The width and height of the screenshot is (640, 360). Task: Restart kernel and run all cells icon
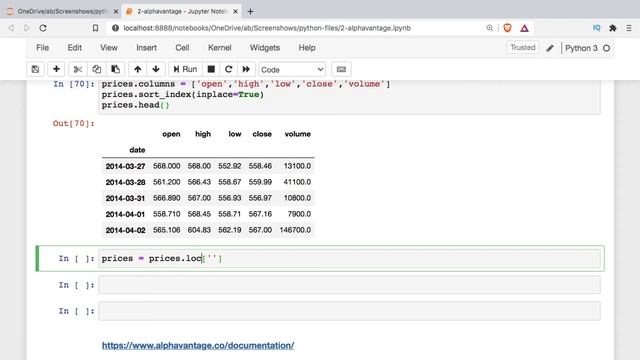[x=246, y=69]
